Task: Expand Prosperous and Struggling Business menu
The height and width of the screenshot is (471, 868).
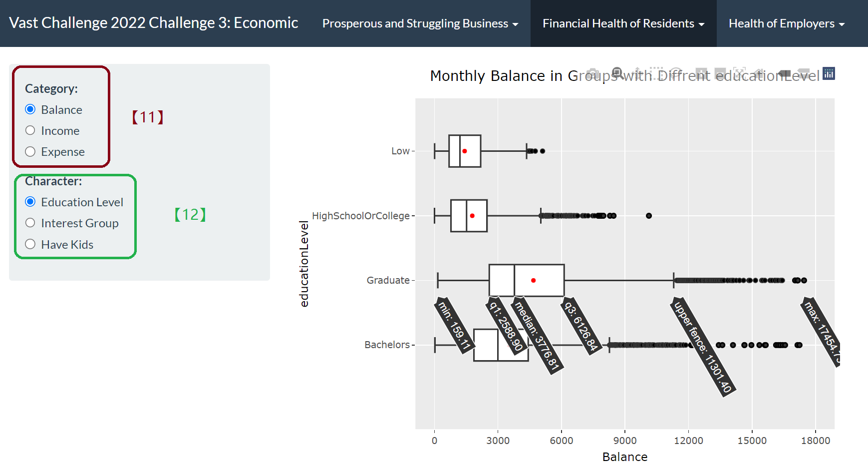Action: point(420,23)
